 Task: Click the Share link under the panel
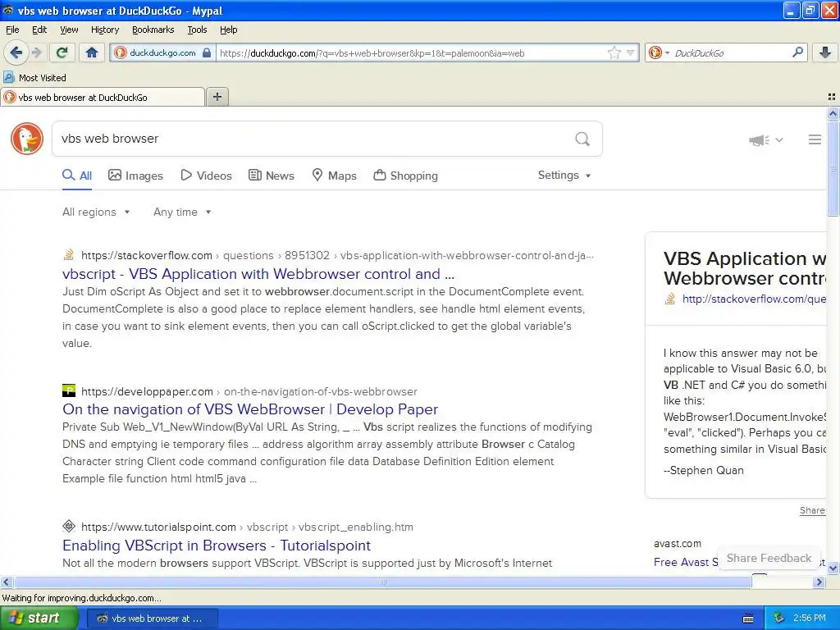click(812, 510)
